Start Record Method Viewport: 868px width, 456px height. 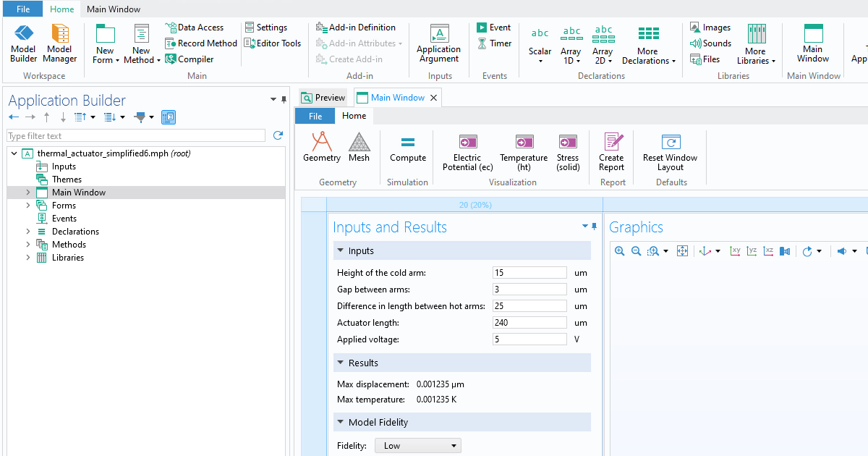coord(201,43)
